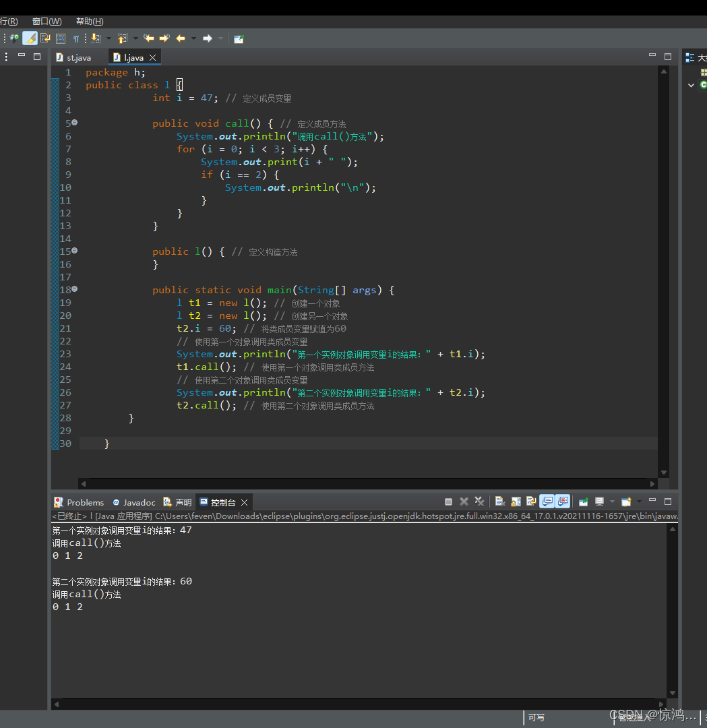Viewport: 707px width, 728px height.
Task: Toggle console Scroll Lock icon
Action: click(516, 502)
